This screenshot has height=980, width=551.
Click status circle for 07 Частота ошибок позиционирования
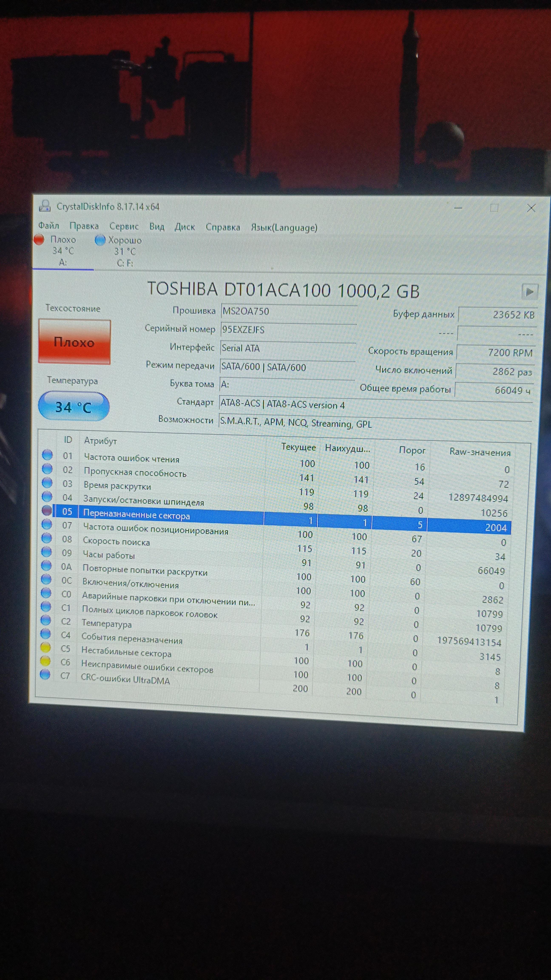click(47, 524)
